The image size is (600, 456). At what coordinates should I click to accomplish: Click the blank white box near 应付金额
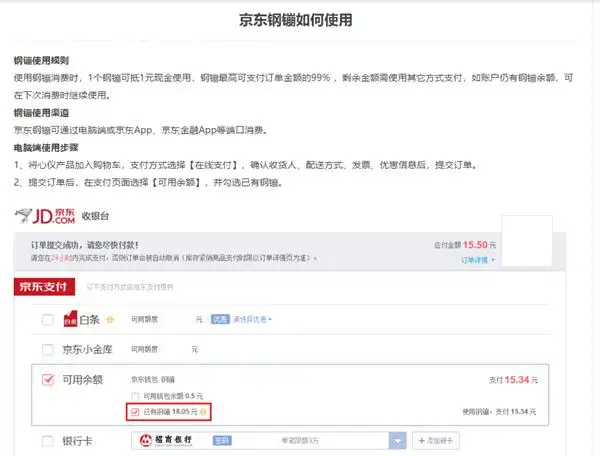(527, 241)
